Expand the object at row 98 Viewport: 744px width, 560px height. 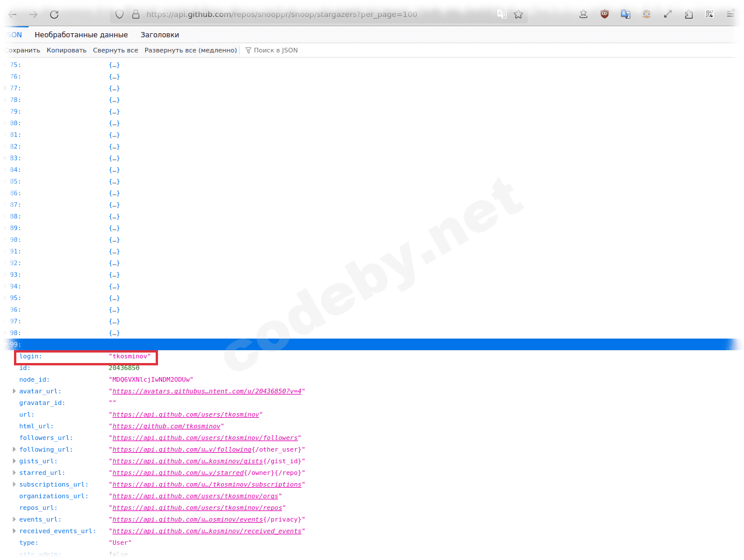5,333
